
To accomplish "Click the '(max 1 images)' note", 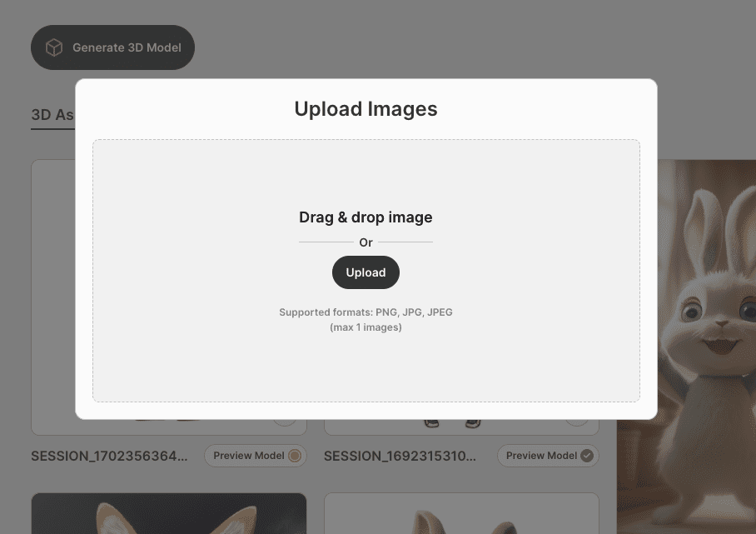I will point(366,327).
